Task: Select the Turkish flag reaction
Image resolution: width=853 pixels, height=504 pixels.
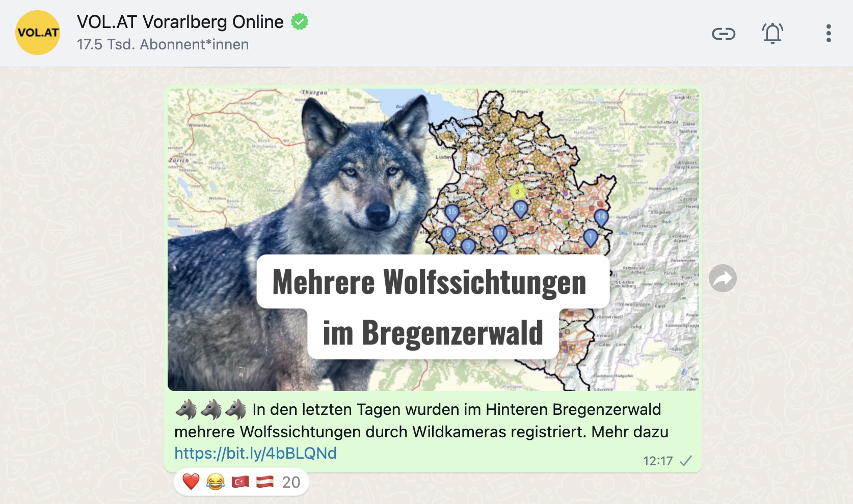Action: (x=241, y=482)
